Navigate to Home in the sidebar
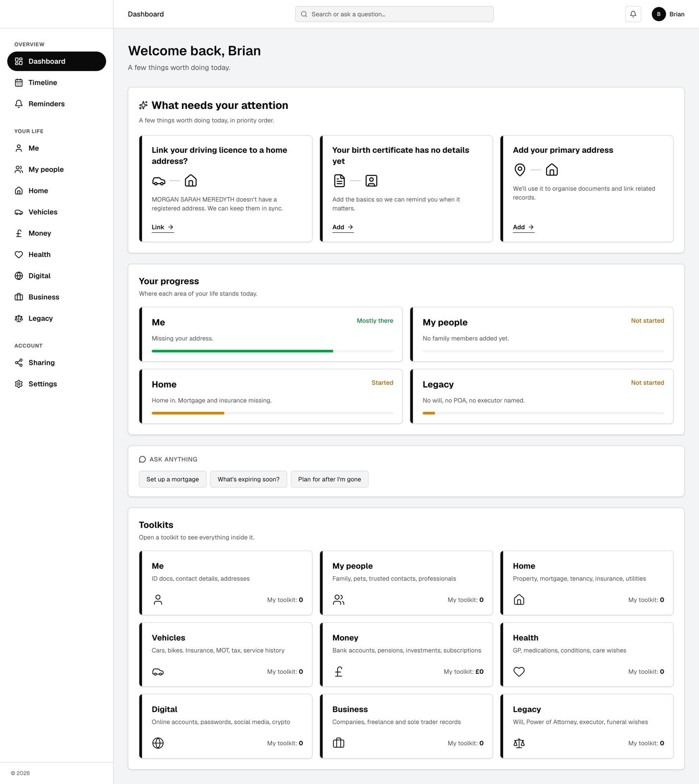 pos(57,191)
